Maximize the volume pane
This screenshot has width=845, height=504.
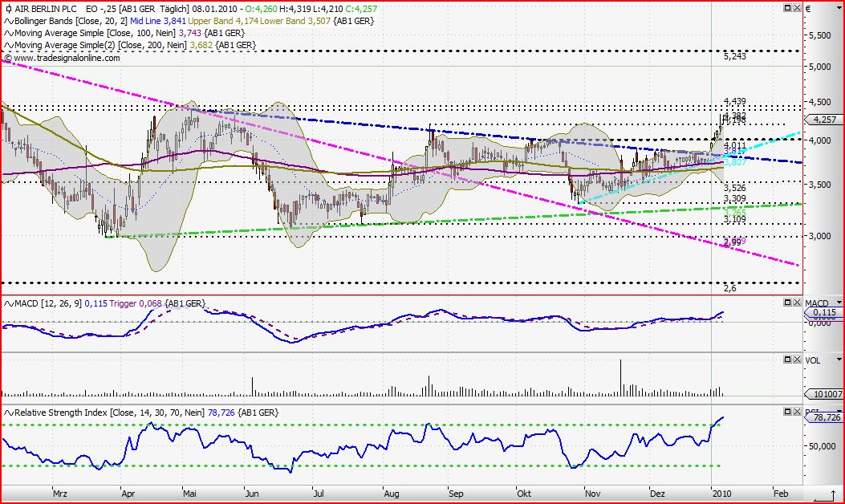point(786,360)
